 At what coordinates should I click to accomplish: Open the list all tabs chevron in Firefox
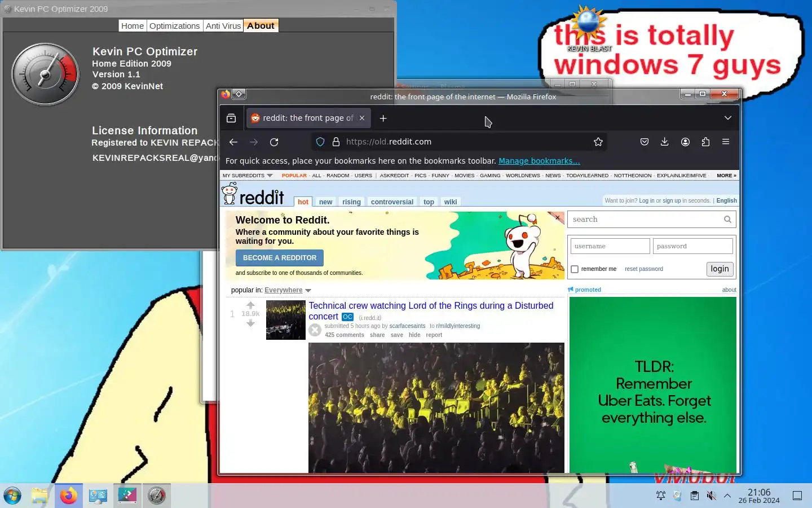(x=728, y=118)
